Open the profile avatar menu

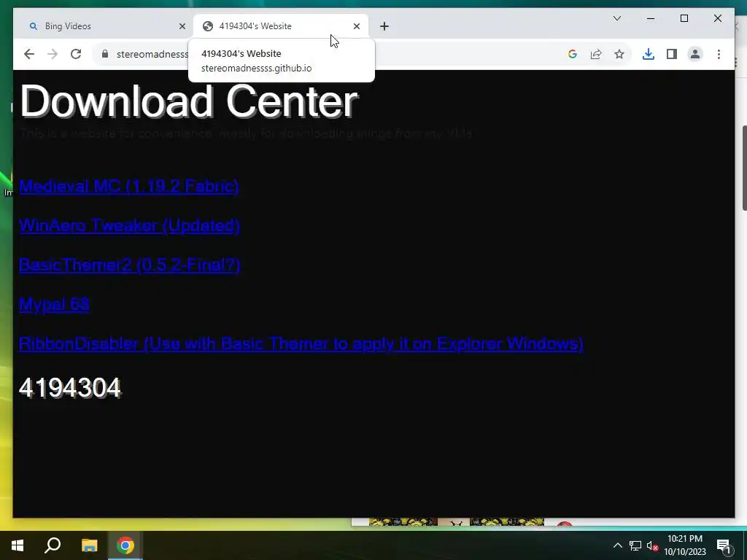pyautogui.click(x=695, y=54)
